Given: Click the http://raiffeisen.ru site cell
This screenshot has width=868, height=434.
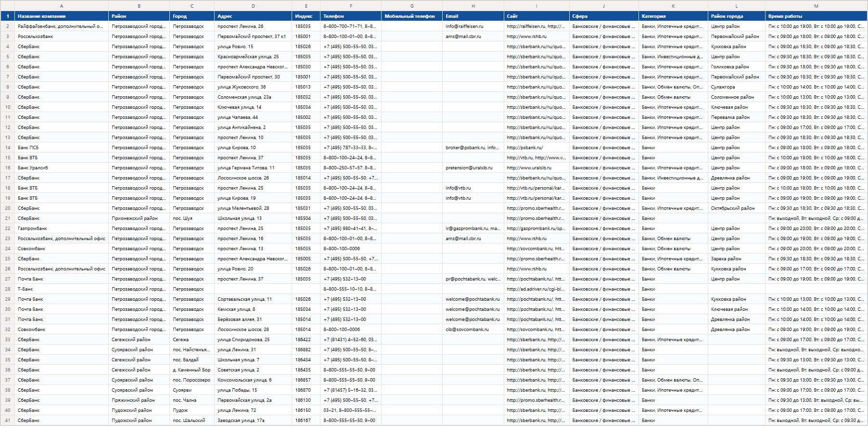Looking at the screenshot, I should point(536,26).
